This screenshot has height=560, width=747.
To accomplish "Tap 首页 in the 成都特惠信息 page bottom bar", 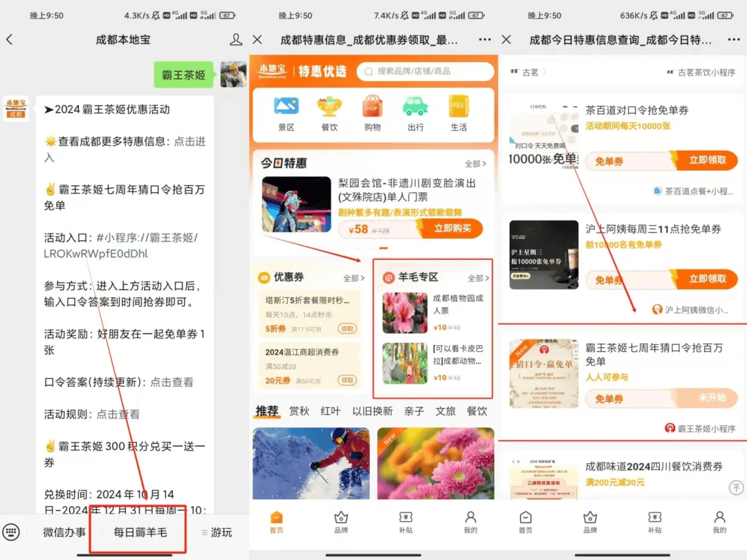I will tap(276, 523).
